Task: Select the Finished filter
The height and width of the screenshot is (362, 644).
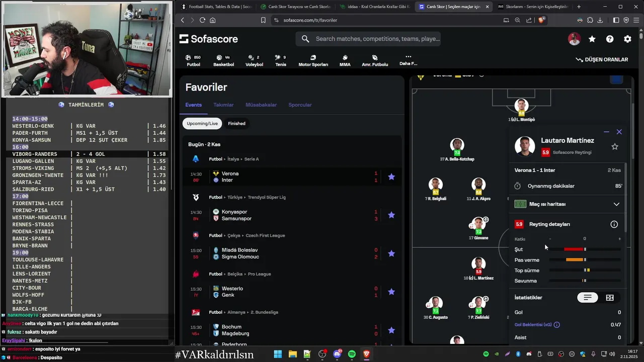Action: tap(236, 123)
